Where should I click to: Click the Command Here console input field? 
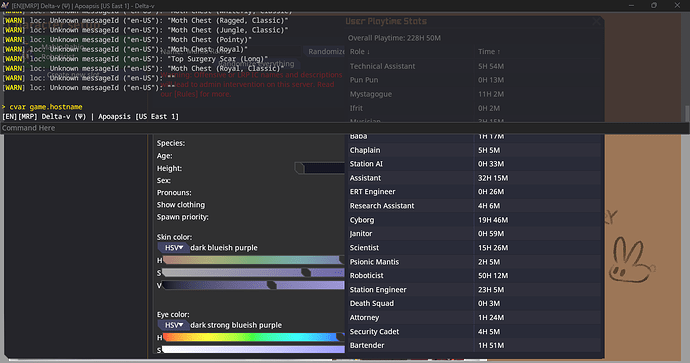(x=345, y=128)
